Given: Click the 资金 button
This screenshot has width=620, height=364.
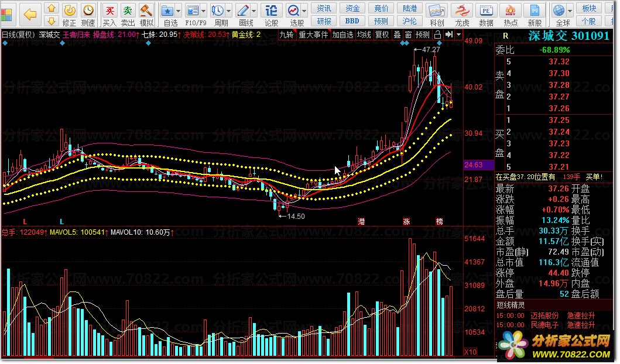Looking at the screenshot, I should (352, 8).
